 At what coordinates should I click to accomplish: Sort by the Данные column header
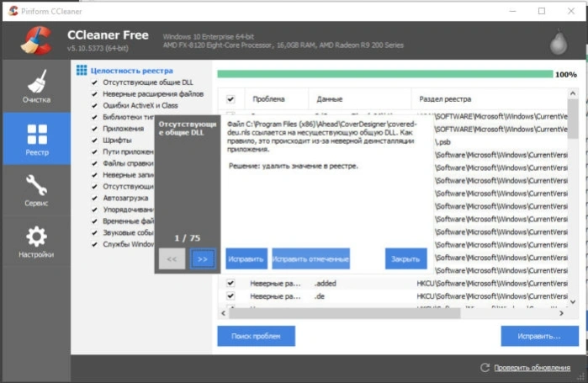[360, 99]
